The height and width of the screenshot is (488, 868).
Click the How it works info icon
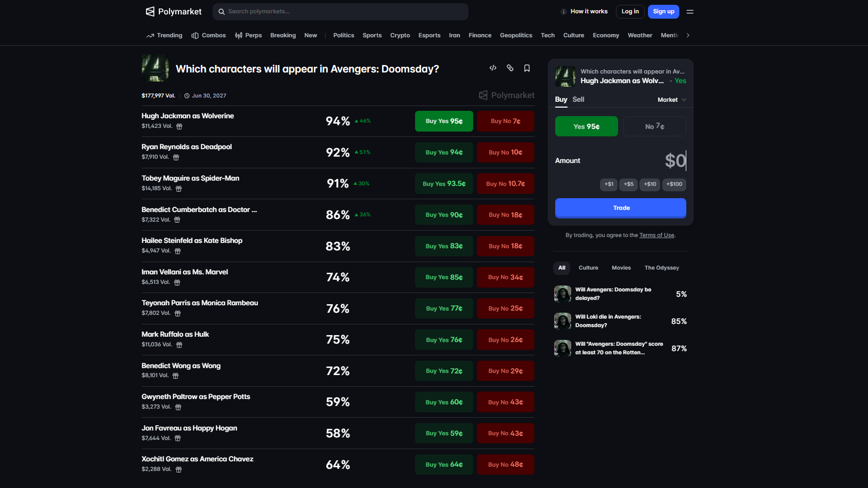click(x=563, y=12)
